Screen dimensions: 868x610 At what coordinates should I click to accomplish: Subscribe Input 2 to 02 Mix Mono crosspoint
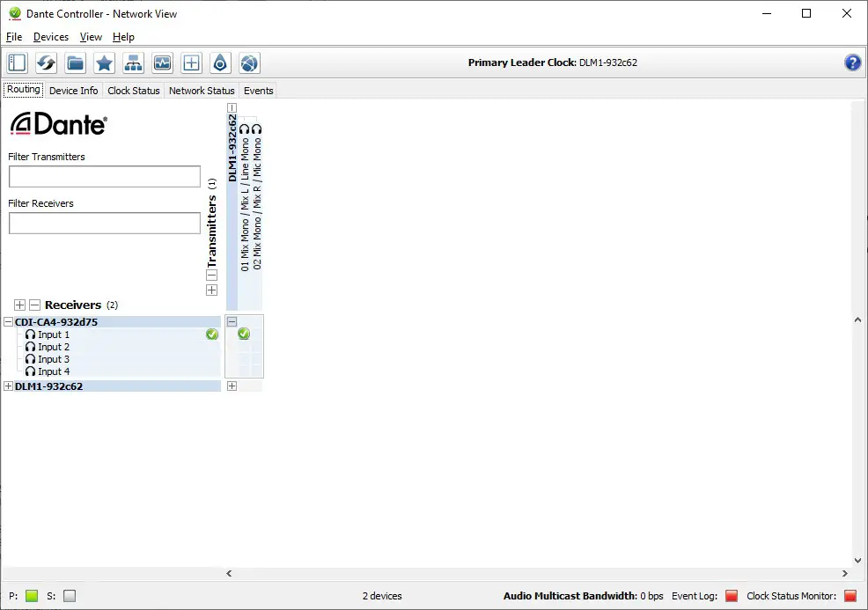point(256,347)
